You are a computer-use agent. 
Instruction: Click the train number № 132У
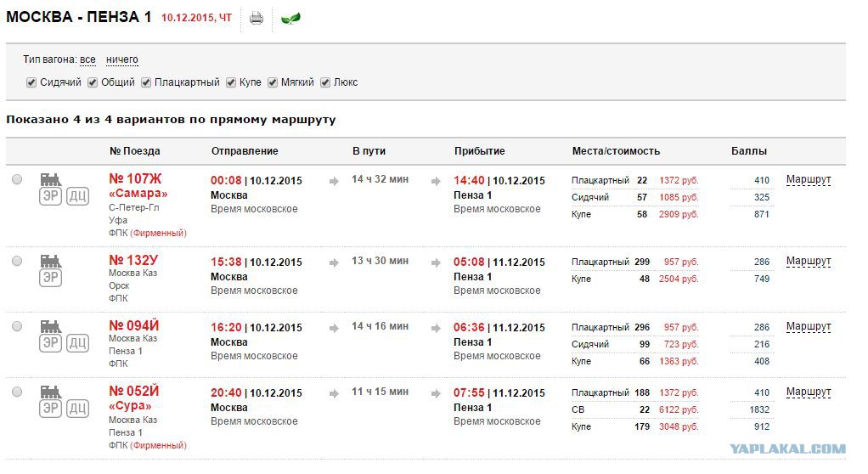point(133,260)
